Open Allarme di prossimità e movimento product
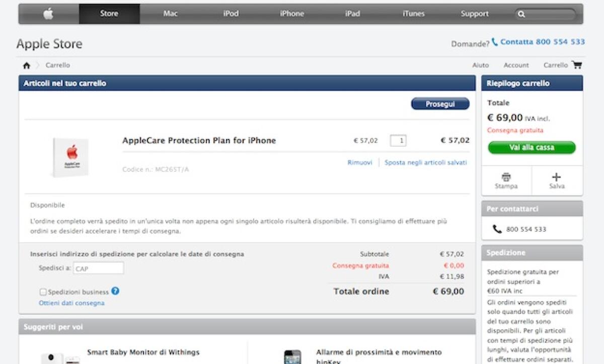The width and height of the screenshot is (604, 364). coord(379,356)
